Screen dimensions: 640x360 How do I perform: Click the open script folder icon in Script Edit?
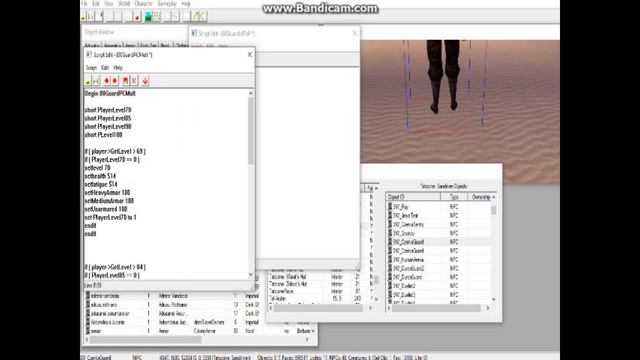tap(88, 81)
